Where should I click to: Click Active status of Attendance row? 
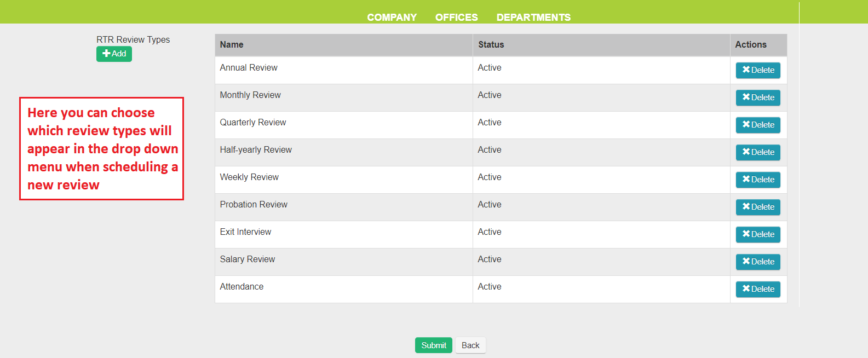(x=489, y=287)
